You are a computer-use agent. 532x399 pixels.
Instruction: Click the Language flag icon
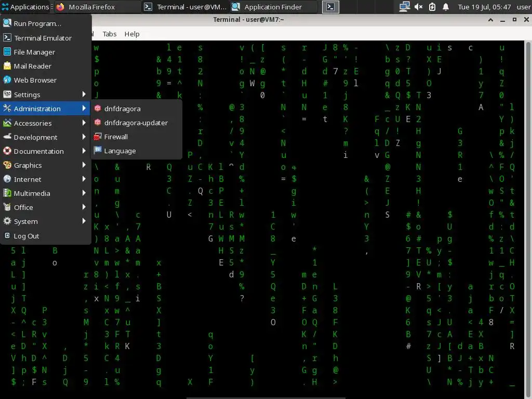tap(98, 150)
